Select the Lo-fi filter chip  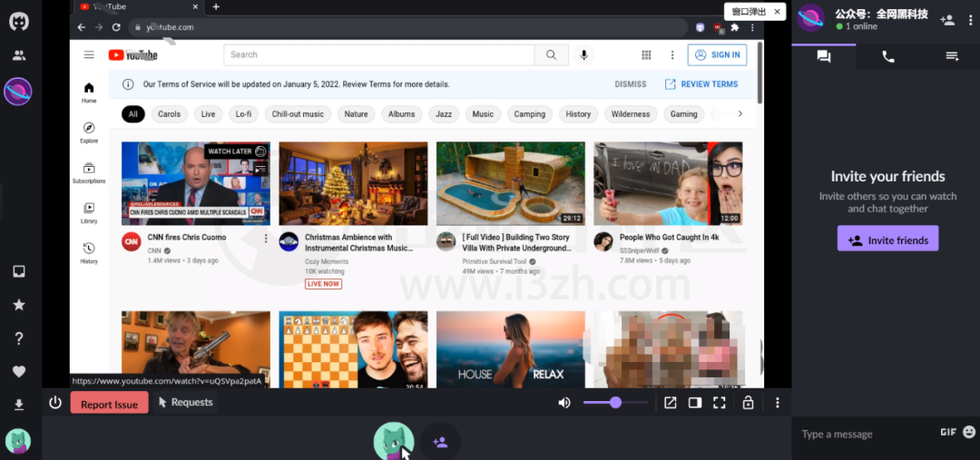point(244,114)
